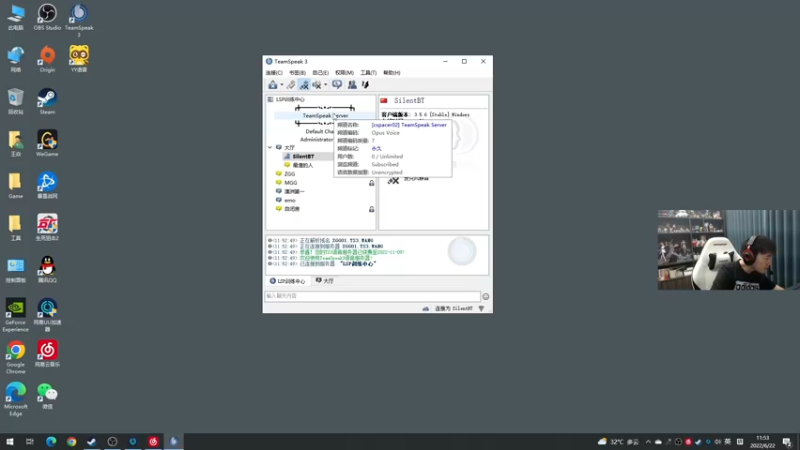The height and width of the screenshot is (450, 800).
Task: Open GeForce Experience desktop shortcut
Action: pos(15,315)
